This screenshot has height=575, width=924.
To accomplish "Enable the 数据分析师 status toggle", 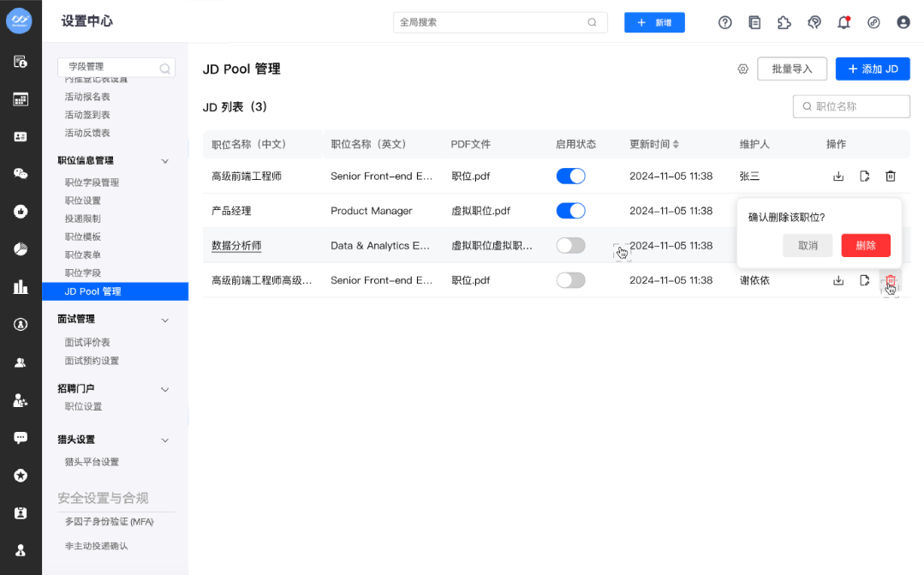I will coord(570,245).
